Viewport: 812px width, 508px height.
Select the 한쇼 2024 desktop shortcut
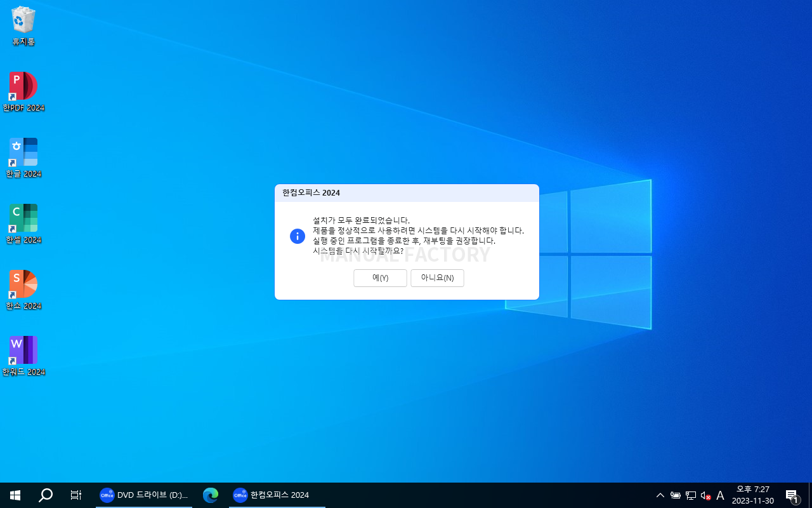click(23, 290)
